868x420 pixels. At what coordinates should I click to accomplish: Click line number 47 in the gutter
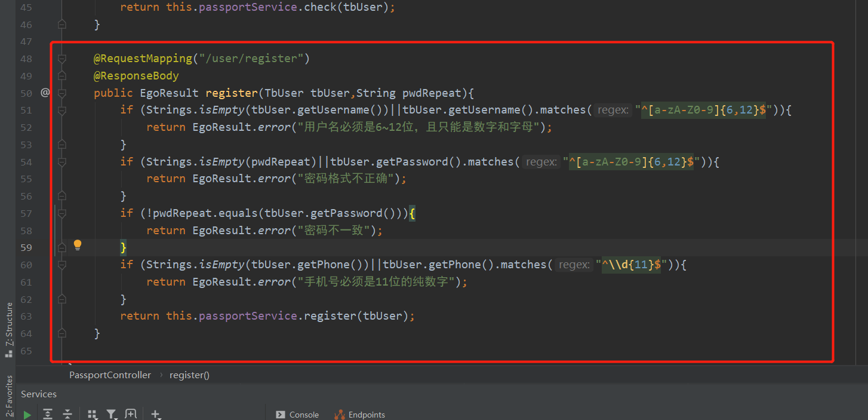[x=26, y=42]
